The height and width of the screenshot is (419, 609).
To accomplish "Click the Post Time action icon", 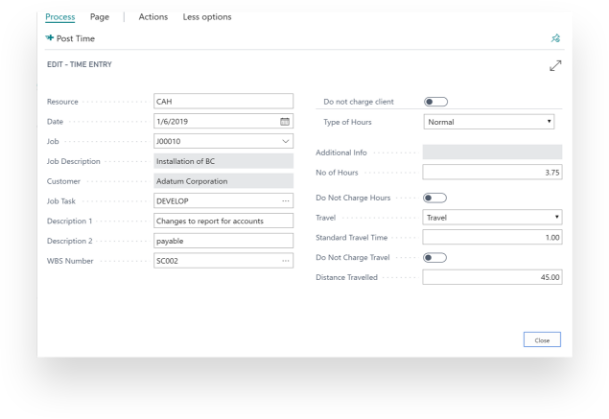I will 49,38.
